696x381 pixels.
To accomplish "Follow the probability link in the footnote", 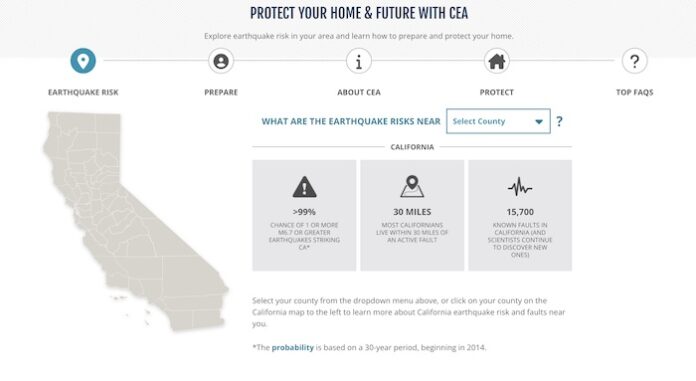I will point(293,347).
